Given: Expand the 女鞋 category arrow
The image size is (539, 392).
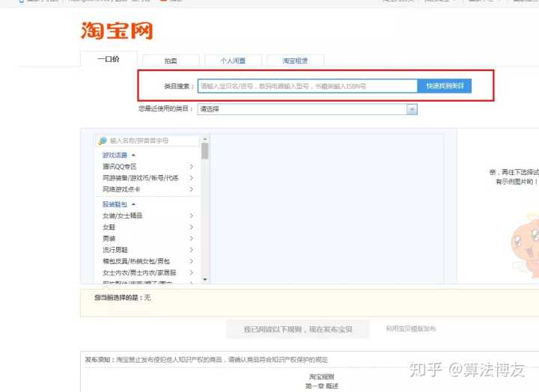Looking at the screenshot, I should (x=192, y=227).
